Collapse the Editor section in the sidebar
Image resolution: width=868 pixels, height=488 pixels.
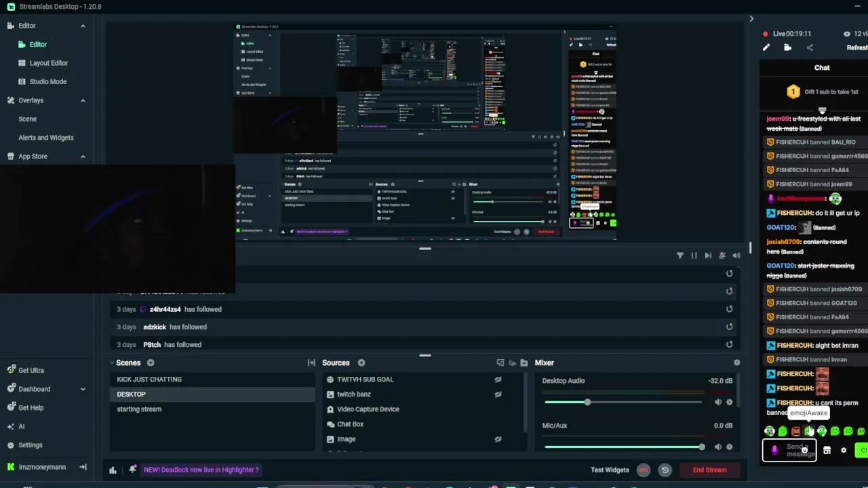[x=83, y=26]
